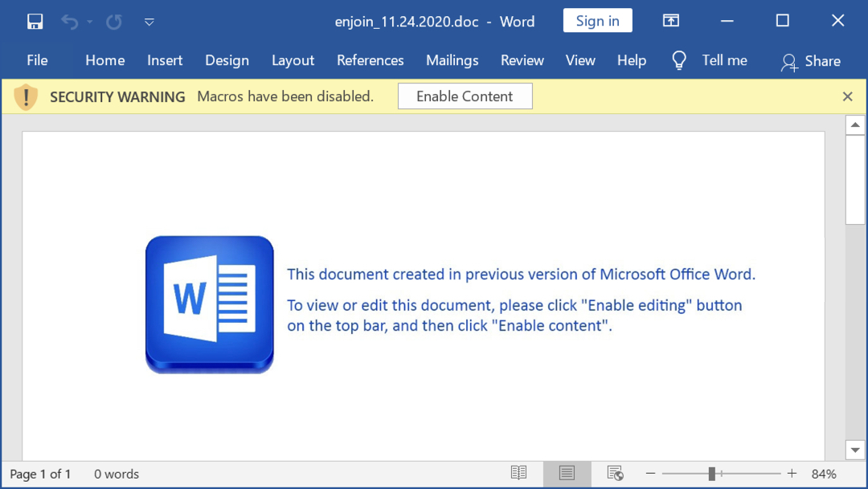Close the Word window

(x=838, y=21)
